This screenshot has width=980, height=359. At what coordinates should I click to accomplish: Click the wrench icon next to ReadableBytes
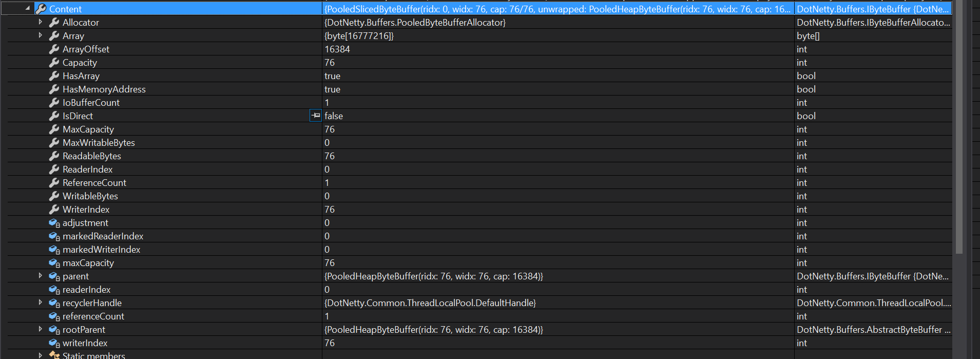tap(54, 156)
